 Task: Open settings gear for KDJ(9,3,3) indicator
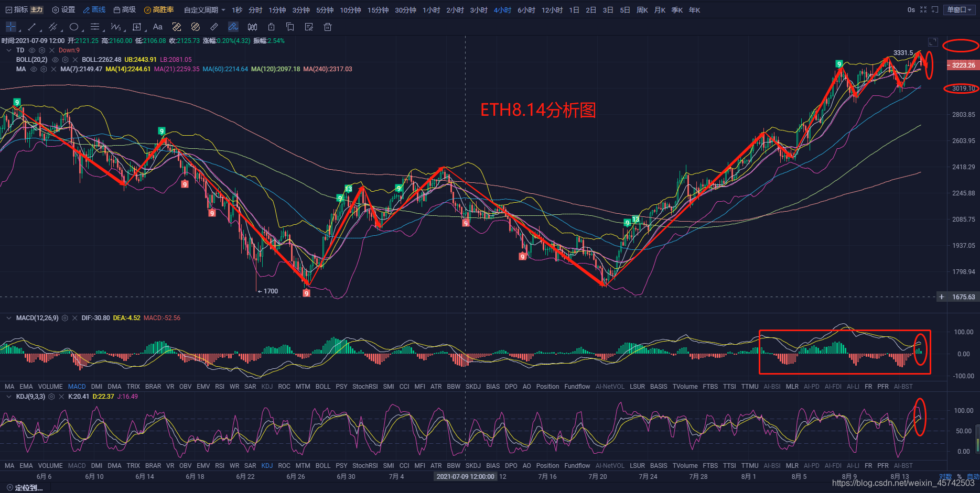pos(51,397)
